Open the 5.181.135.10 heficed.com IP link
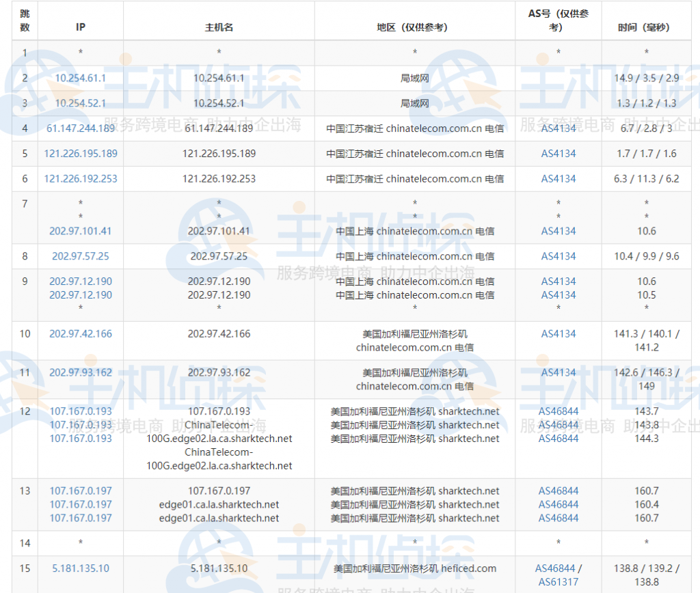This screenshot has width=700, height=593. tap(80, 568)
